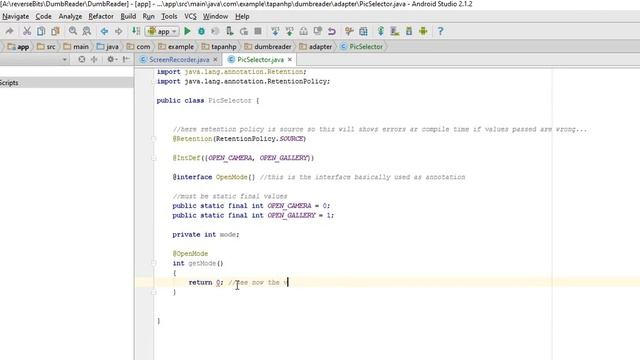Navigate back with the blue left arrow
Screen dimensions: 640x360
point(104,31)
